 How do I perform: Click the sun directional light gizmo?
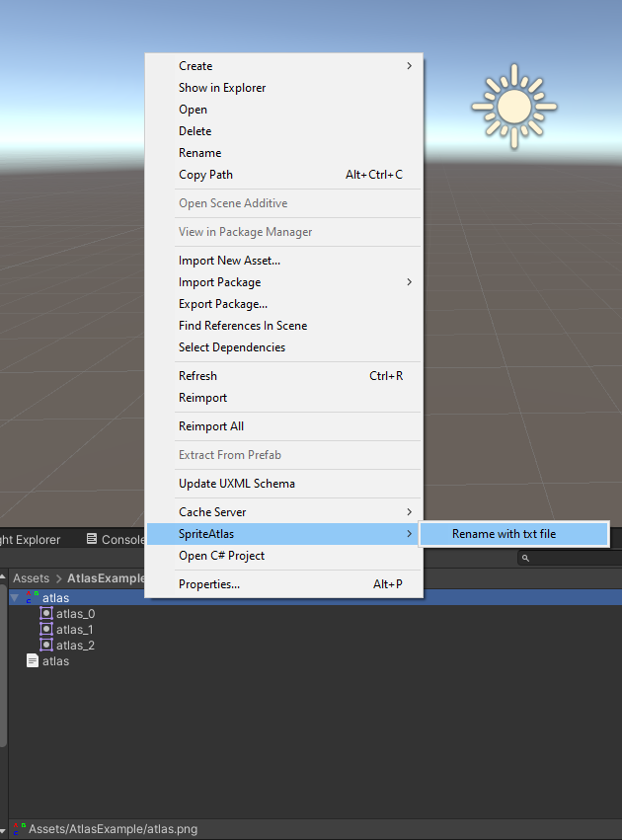click(513, 106)
